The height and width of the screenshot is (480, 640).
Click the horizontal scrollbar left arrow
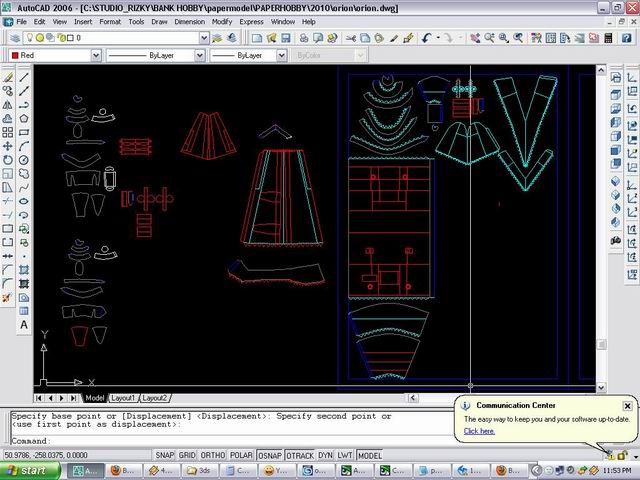pos(413,398)
